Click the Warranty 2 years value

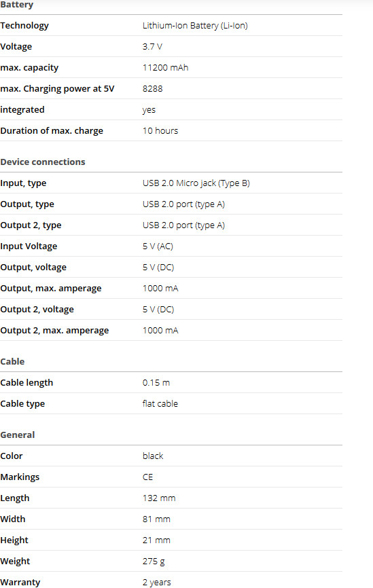pyautogui.click(x=157, y=582)
